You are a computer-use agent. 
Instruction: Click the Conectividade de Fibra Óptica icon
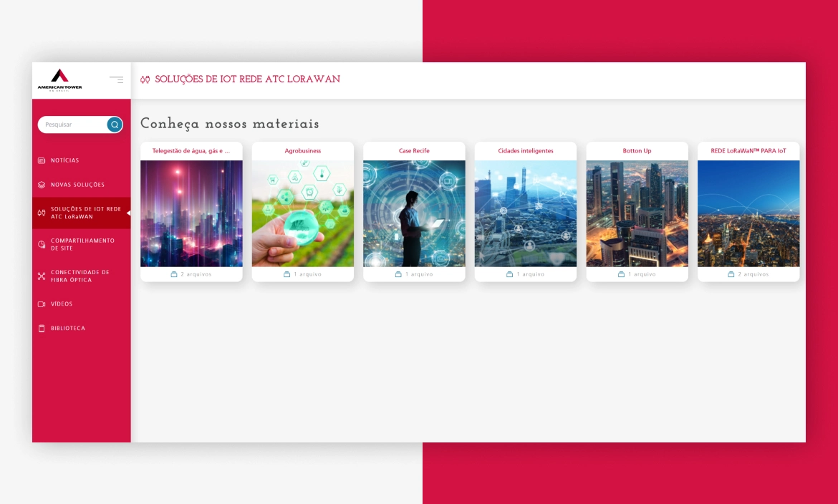click(x=42, y=276)
